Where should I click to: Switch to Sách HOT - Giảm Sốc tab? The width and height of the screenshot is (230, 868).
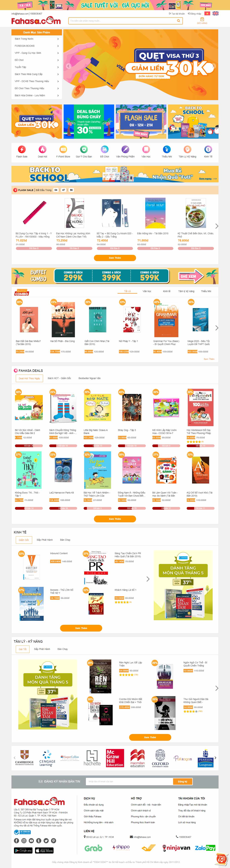click(59, 378)
